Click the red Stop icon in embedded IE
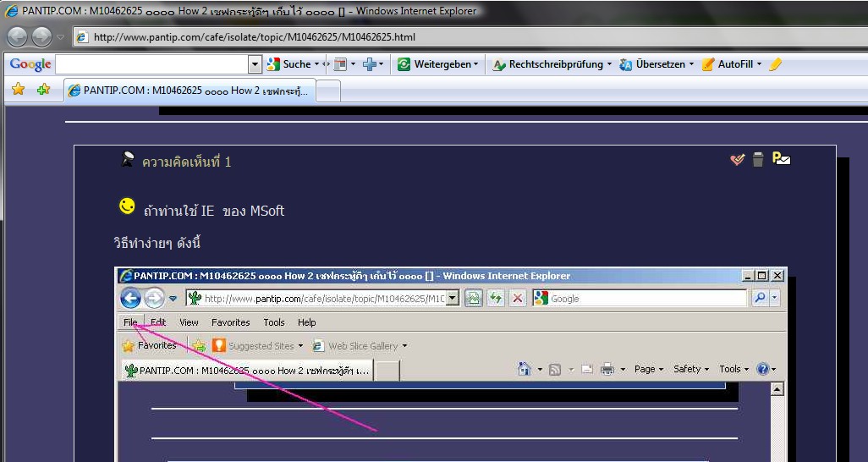 click(518, 298)
